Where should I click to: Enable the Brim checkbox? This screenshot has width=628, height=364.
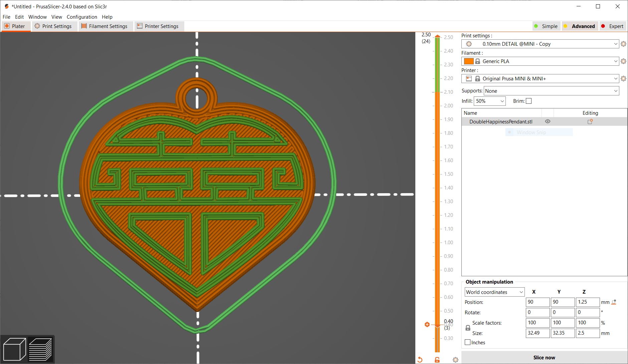coord(529,101)
